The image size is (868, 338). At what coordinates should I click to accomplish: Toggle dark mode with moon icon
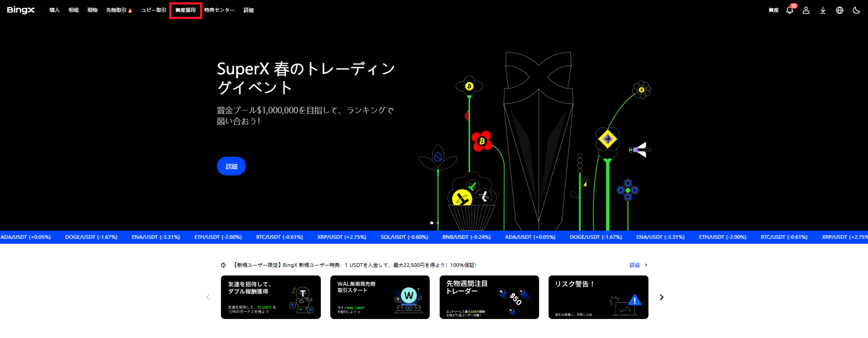(x=856, y=10)
